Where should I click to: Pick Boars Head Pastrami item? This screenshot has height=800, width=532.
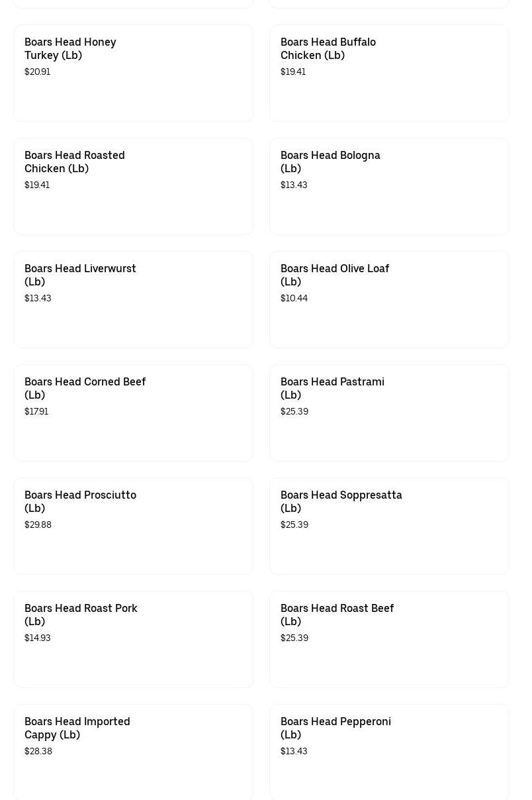[x=389, y=413]
